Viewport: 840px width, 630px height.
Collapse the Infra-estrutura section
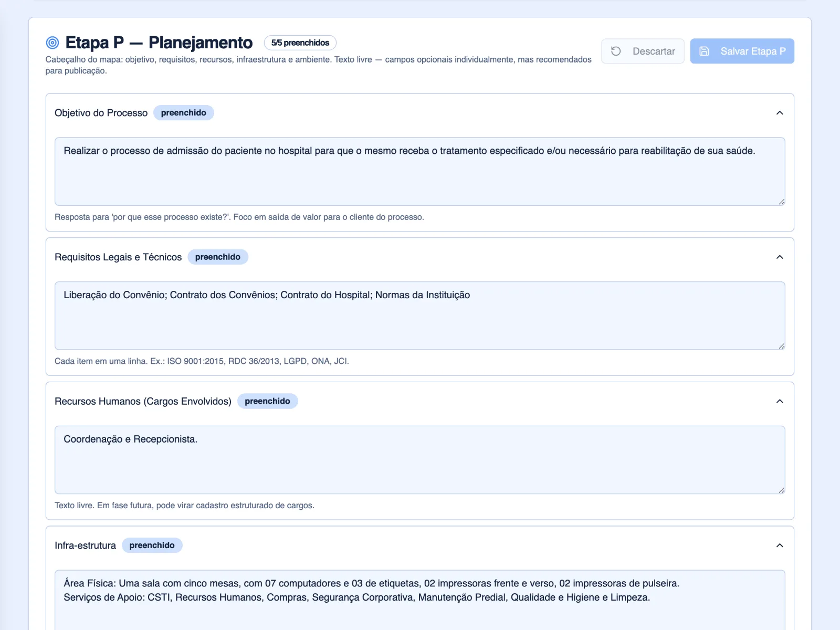click(780, 545)
